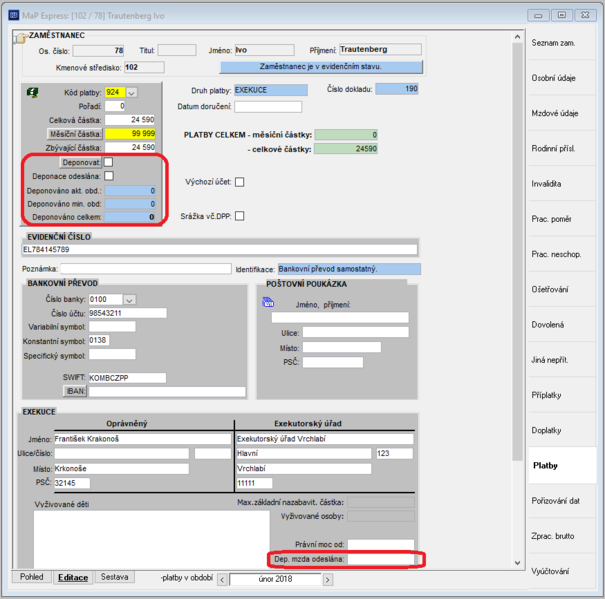Open the Kód platby dropdown arrow

132,93
